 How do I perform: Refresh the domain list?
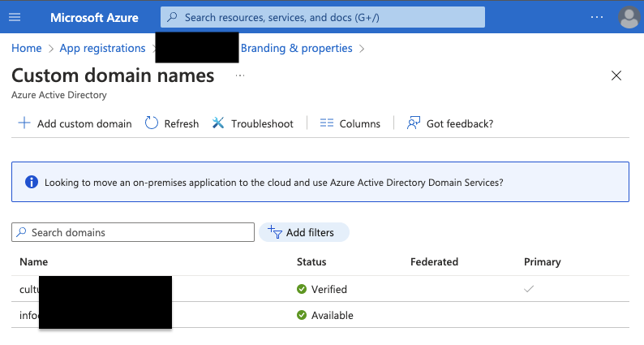tap(172, 123)
